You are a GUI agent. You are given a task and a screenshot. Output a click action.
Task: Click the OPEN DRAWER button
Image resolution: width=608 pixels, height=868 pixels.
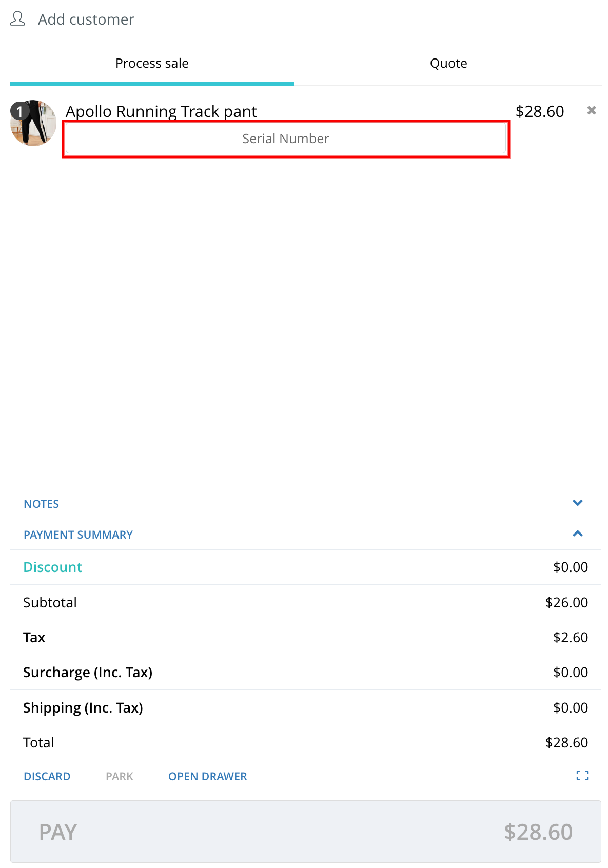[207, 776]
